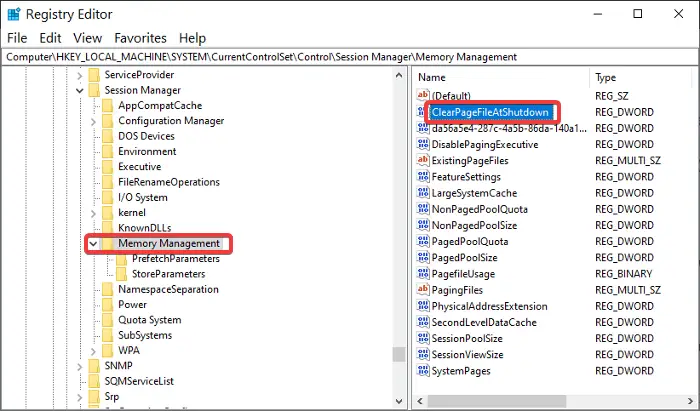The image size is (700, 411).
Task: Expand the kernel tree node
Action: coord(93,213)
